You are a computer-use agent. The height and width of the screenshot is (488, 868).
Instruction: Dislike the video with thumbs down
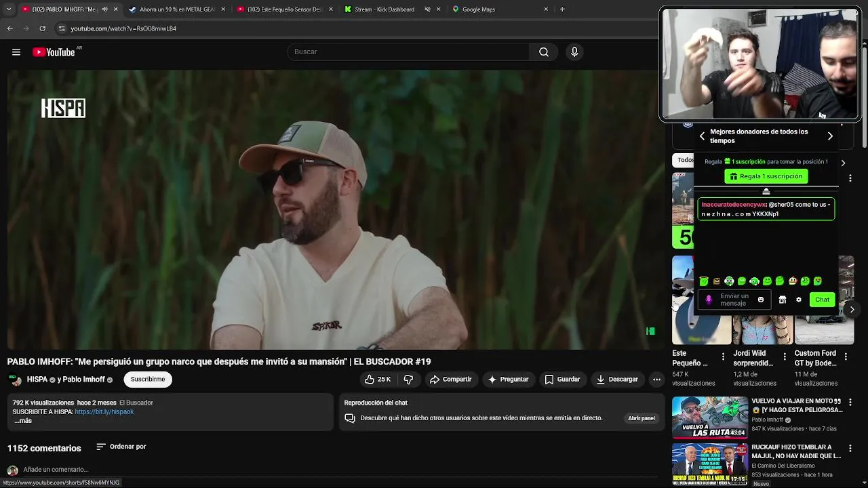(408, 380)
